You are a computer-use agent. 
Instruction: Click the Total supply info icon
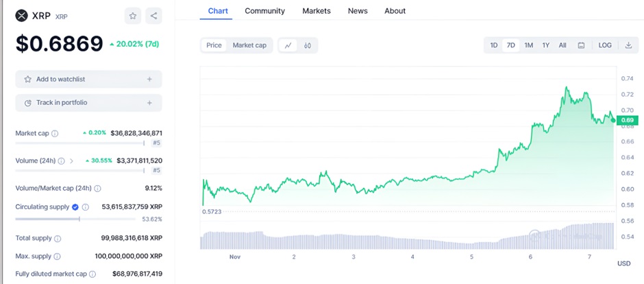[58, 238]
